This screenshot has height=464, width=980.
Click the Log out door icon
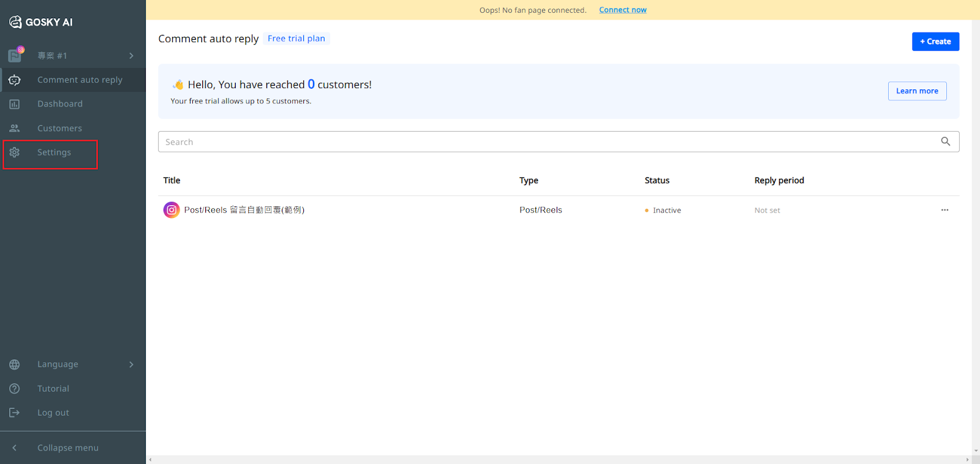(15, 413)
